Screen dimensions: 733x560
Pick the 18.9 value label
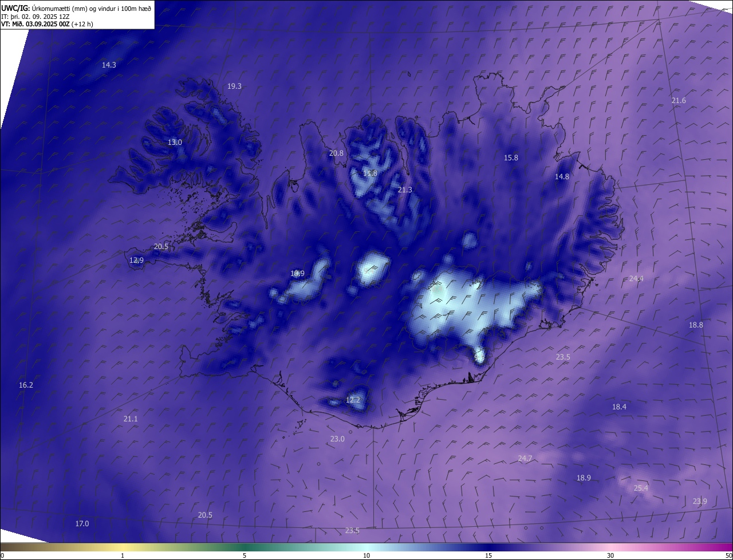tap(584, 478)
